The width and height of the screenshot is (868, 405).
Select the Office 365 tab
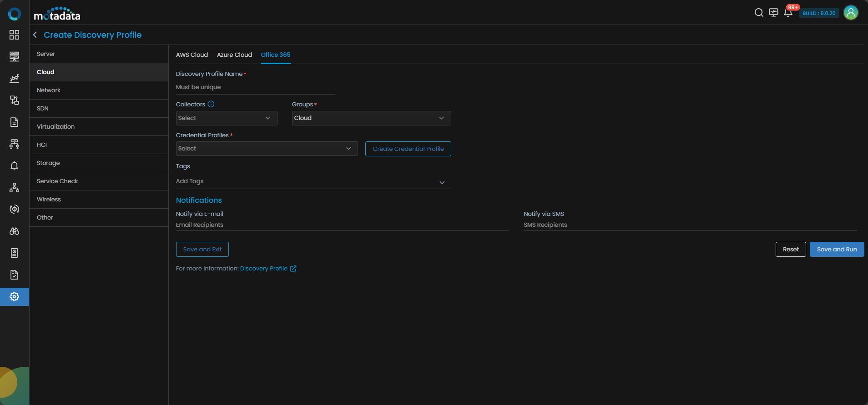[276, 55]
